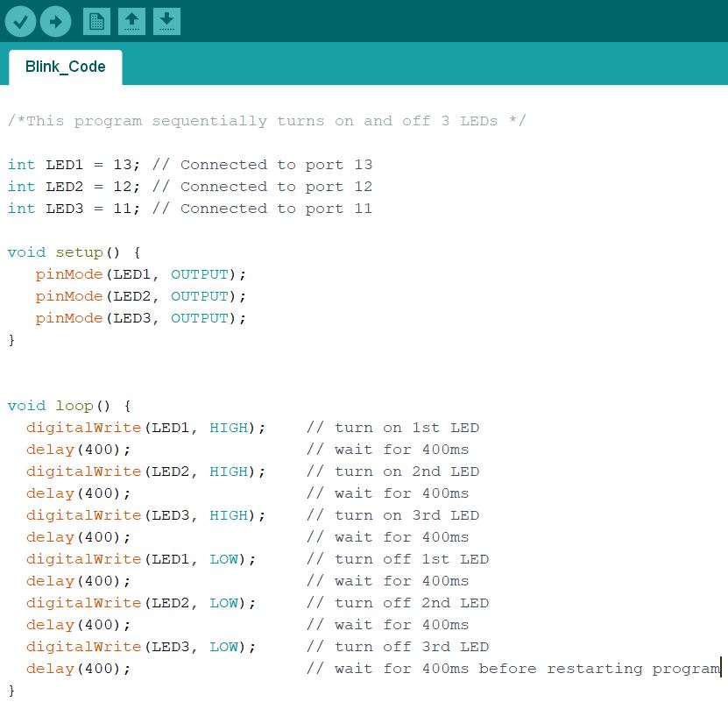Save the sketch with the down-arrow icon
Screen dimensions: 728x702
pos(166,21)
